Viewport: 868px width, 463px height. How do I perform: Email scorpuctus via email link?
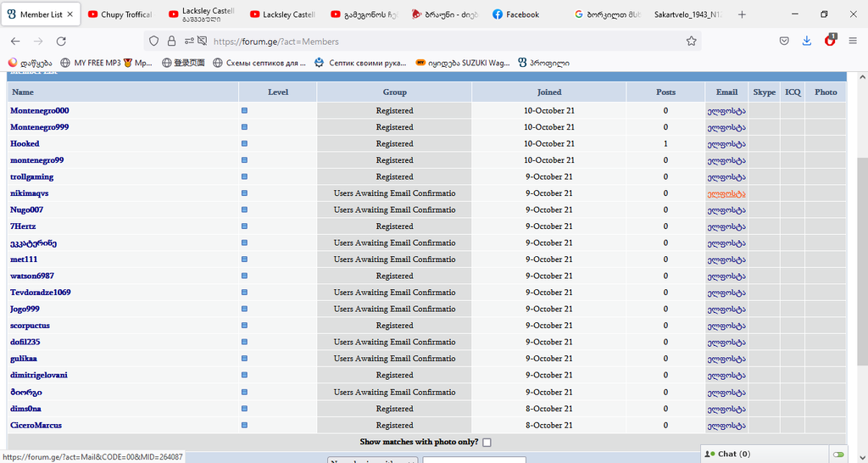tap(726, 326)
